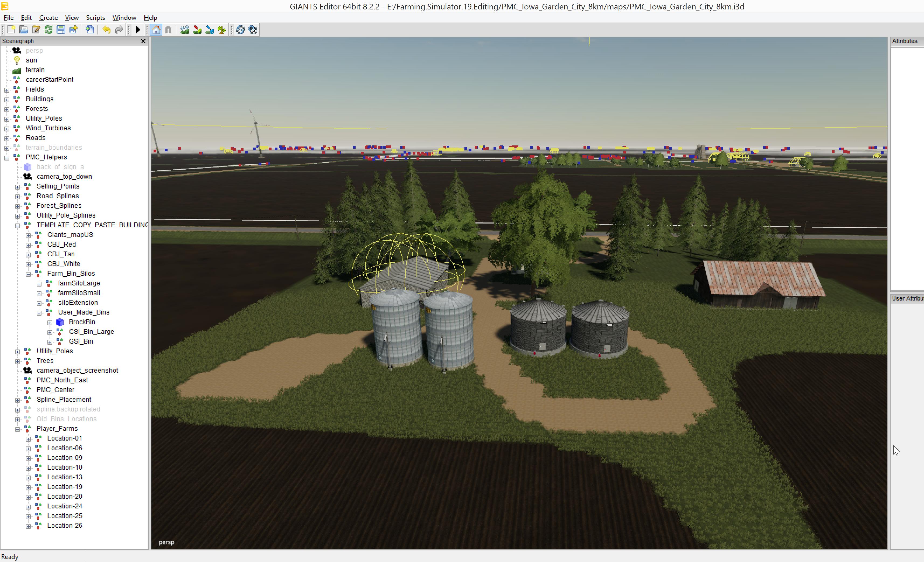The image size is (924, 562).
Task: Expand the Fields group
Action: click(7, 90)
